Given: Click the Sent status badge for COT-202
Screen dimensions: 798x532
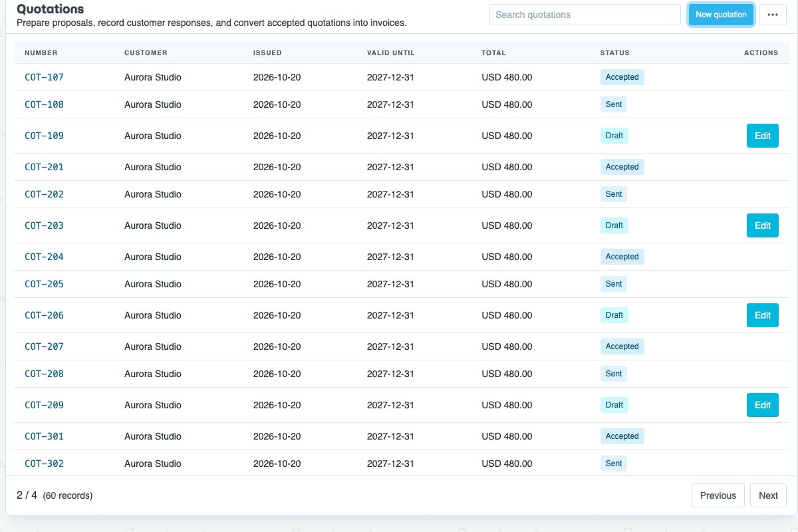Looking at the screenshot, I should (x=614, y=194).
